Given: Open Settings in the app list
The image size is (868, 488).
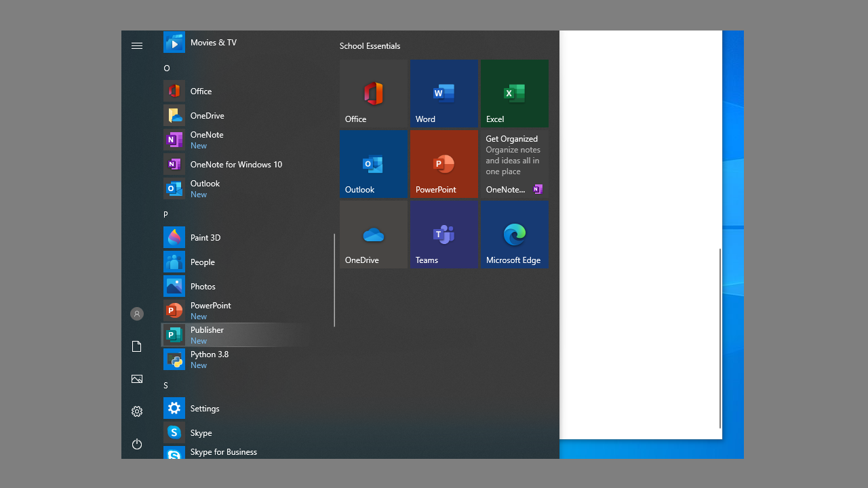Looking at the screenshot, I should pos(236,408).
